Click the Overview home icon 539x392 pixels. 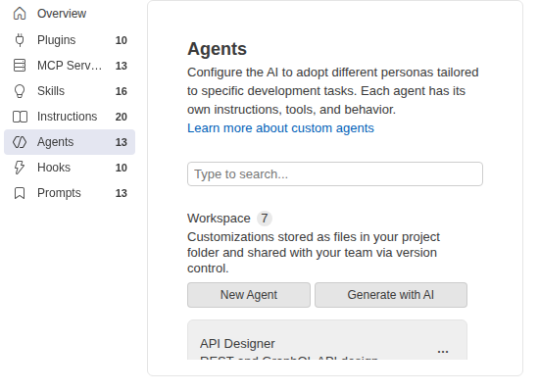[20, 14]
